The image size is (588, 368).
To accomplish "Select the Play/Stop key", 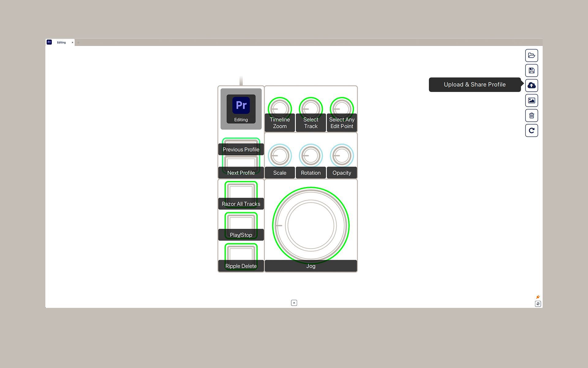I will (x=241, y=224).
